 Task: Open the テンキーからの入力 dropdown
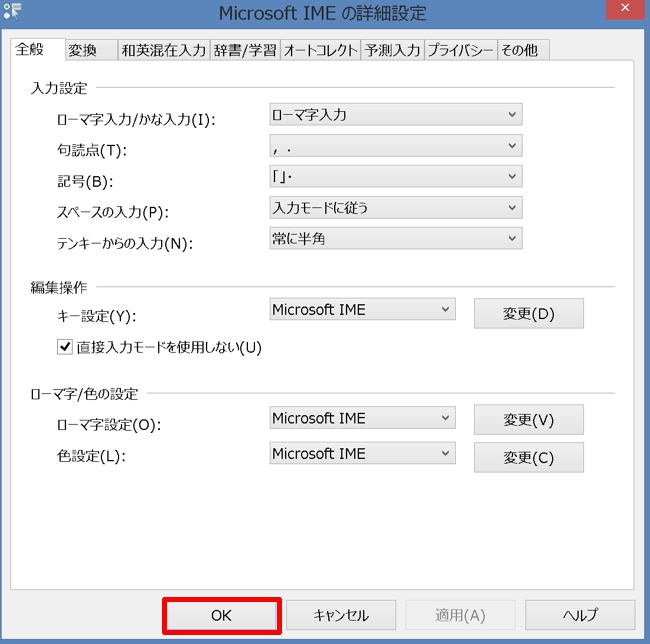click(x=396, y=238)
